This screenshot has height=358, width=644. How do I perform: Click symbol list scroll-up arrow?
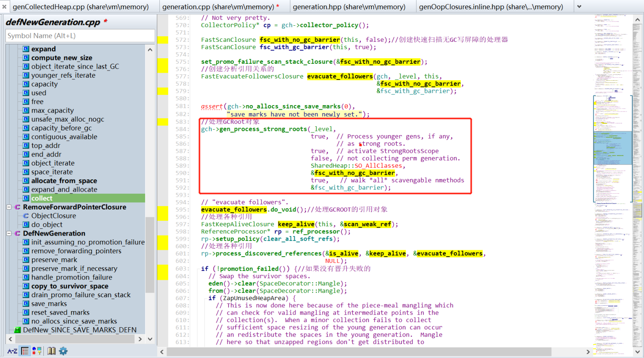click(150, 49)
